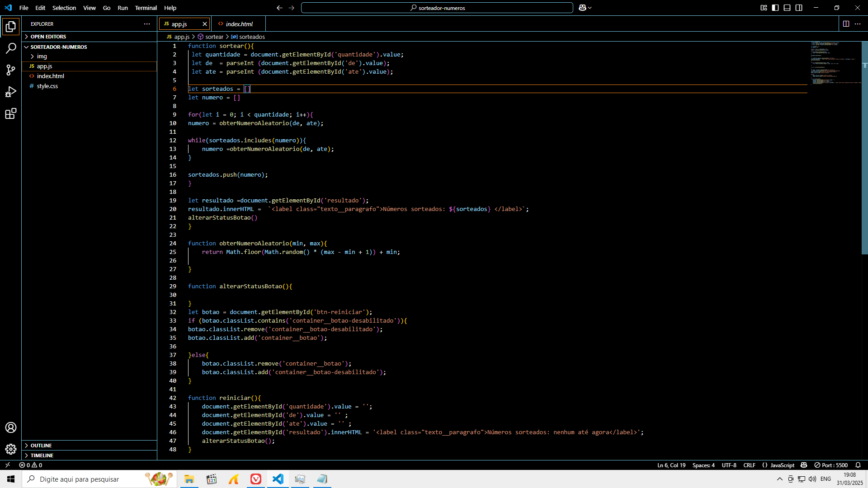Toggle Live Server on Port 5500
The width and height of the screenshot is (868, 488).
click(831, 465)
